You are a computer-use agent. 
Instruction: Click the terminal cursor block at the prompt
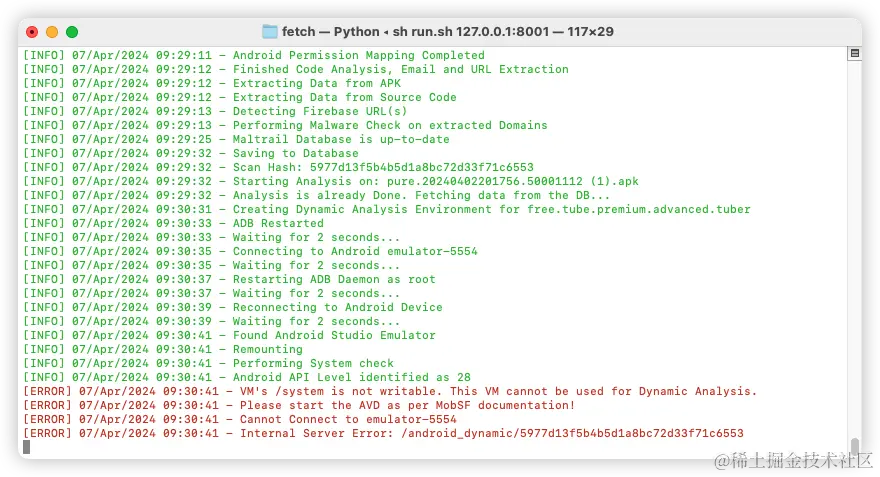point(26,447)
